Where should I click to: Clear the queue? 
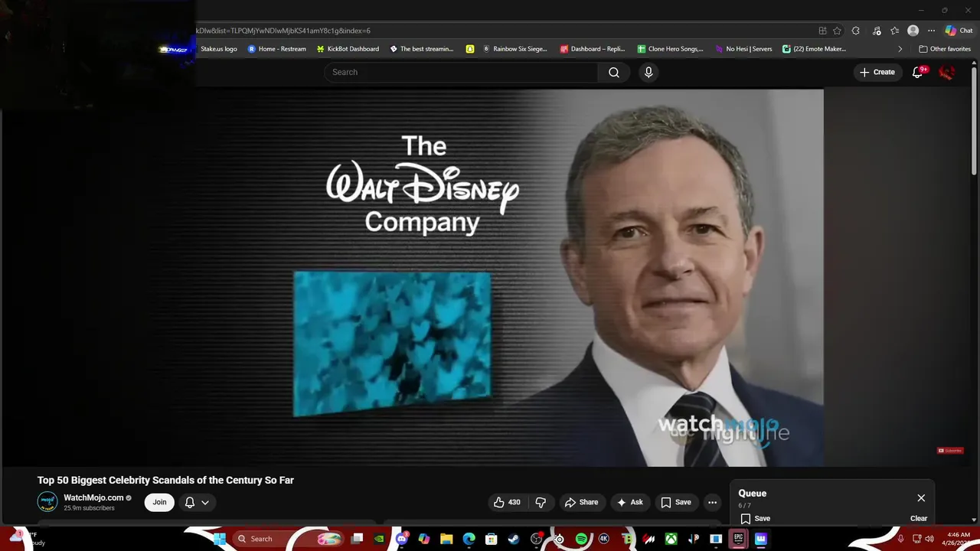pos(919,518)
